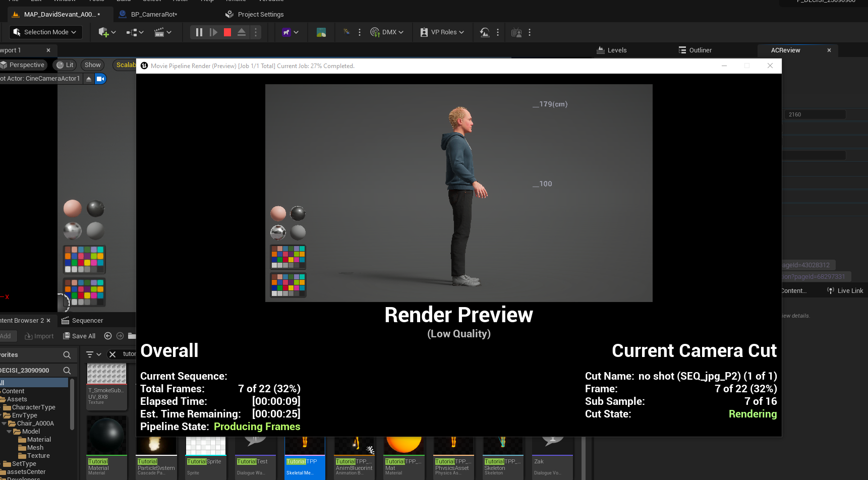Click the Live Link button
This screenshot has height=480, width=868.
tap(845, 291)
